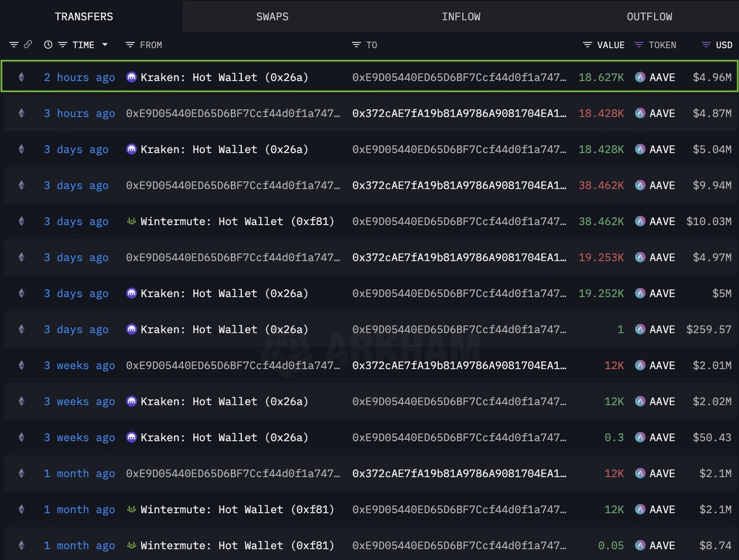Click the 18.627K value cell

[x=601, y=78]
